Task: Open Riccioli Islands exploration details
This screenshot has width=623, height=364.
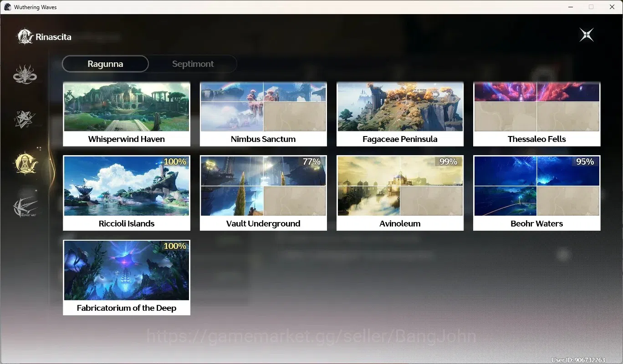Action: [127, 193]
